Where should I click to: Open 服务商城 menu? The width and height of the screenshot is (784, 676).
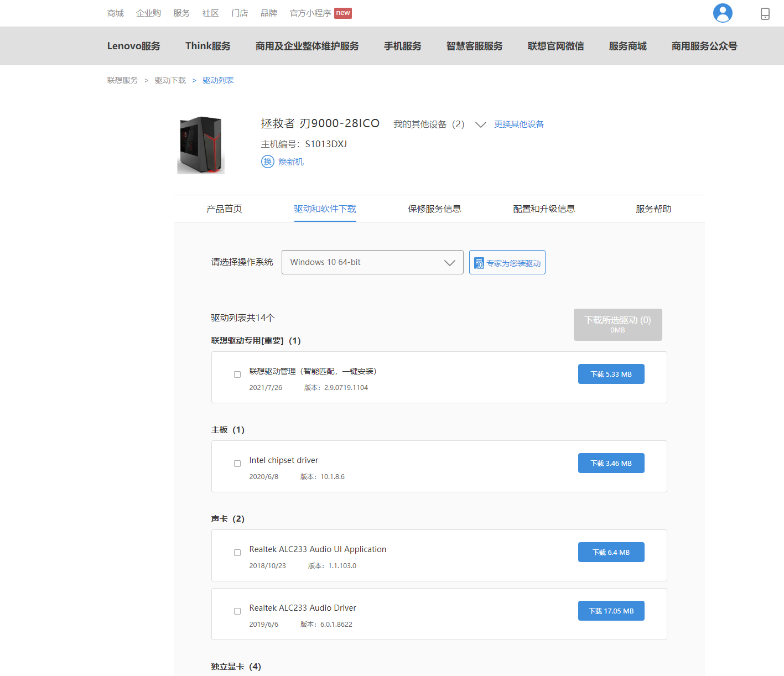click(x=628, y=46)
